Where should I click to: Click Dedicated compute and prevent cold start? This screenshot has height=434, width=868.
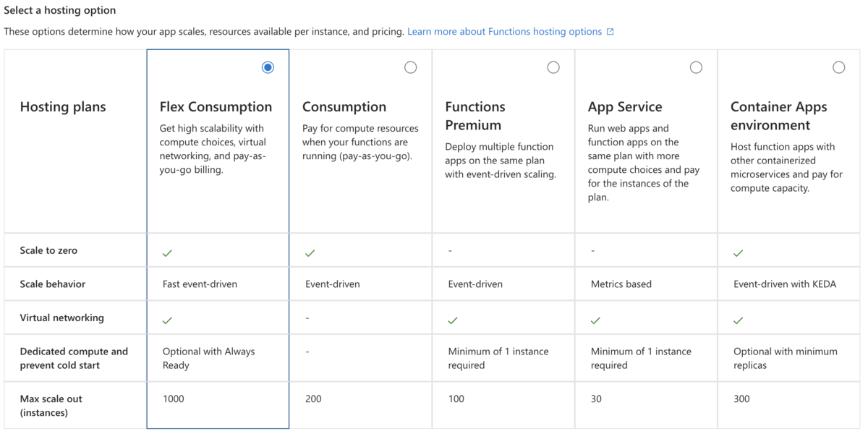74,358
